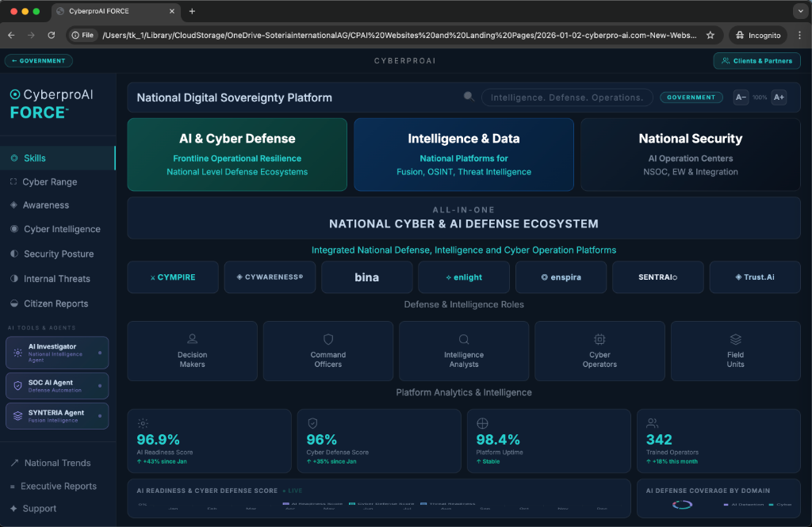Click the AI Readiness Score gear icon
The width and height of the screenshot is (812, 527).
point(143,423)
